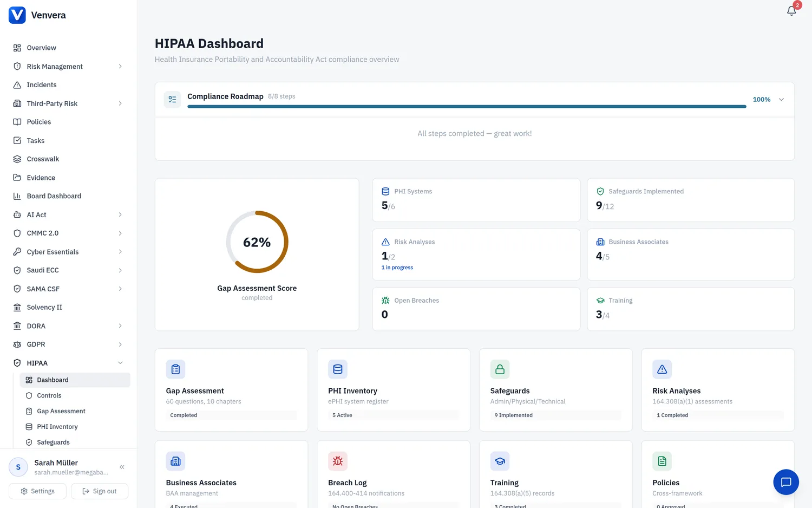Click the Training graduation cap card icon
This screenshot has height=508, width=812.
pos(500,461)
